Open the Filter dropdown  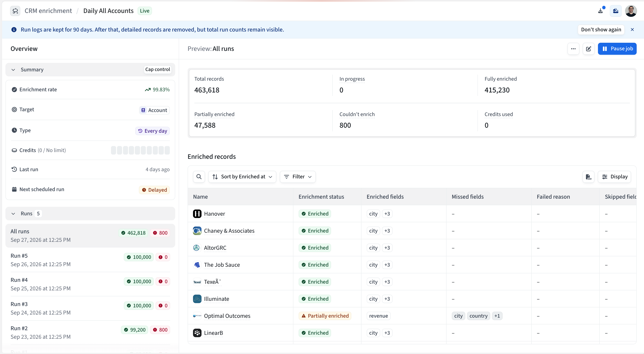(x=298, y=177)
